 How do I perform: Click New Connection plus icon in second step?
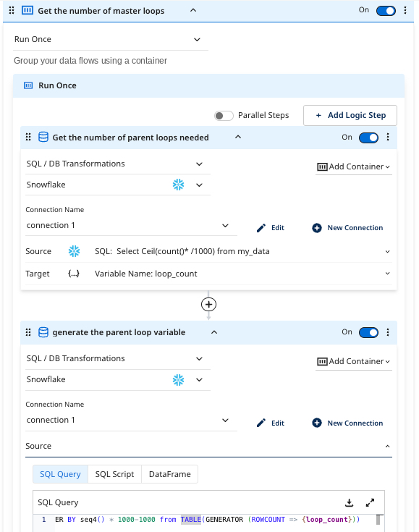[x=316, y=423]
